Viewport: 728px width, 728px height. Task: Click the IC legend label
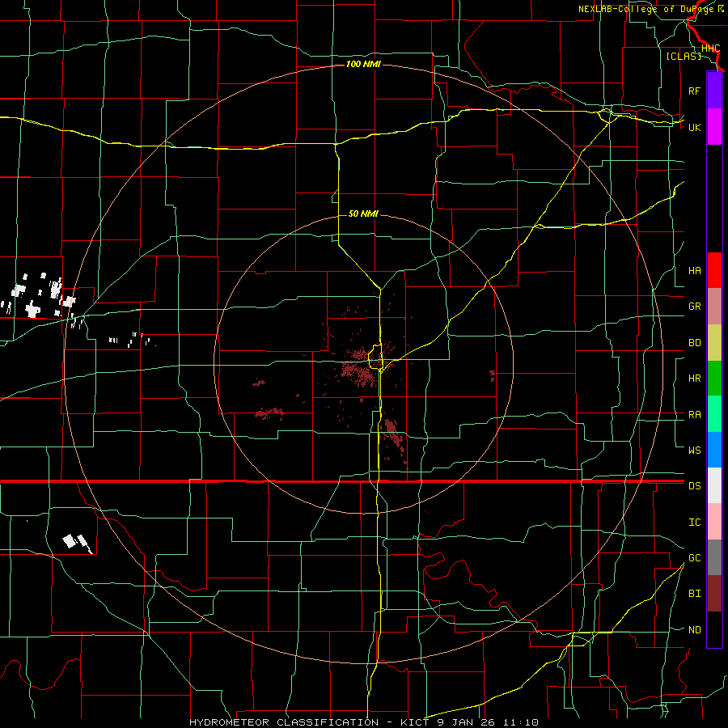click(694, 523)
